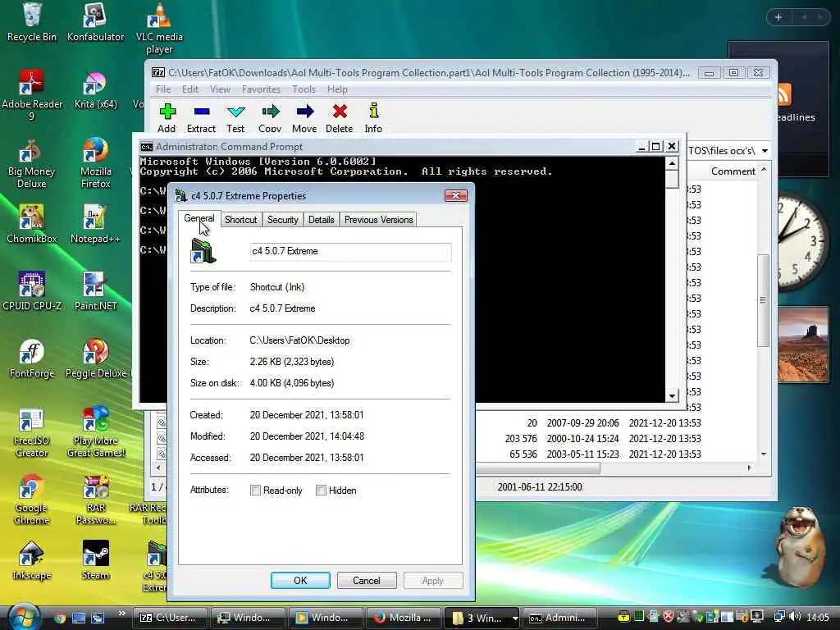Click the volume speaker tray icon
Image resolution: width=840 pixels, height=630 pixels.
point(794,617)
